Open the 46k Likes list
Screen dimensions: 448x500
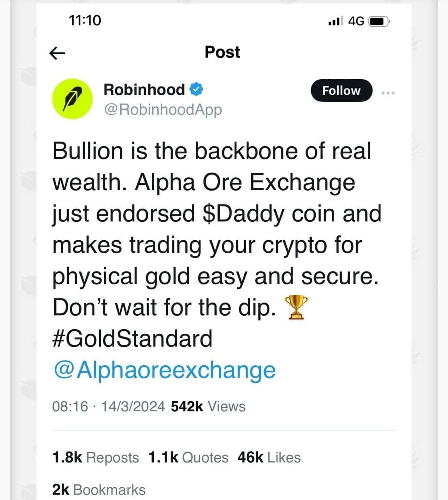(269, 457)
